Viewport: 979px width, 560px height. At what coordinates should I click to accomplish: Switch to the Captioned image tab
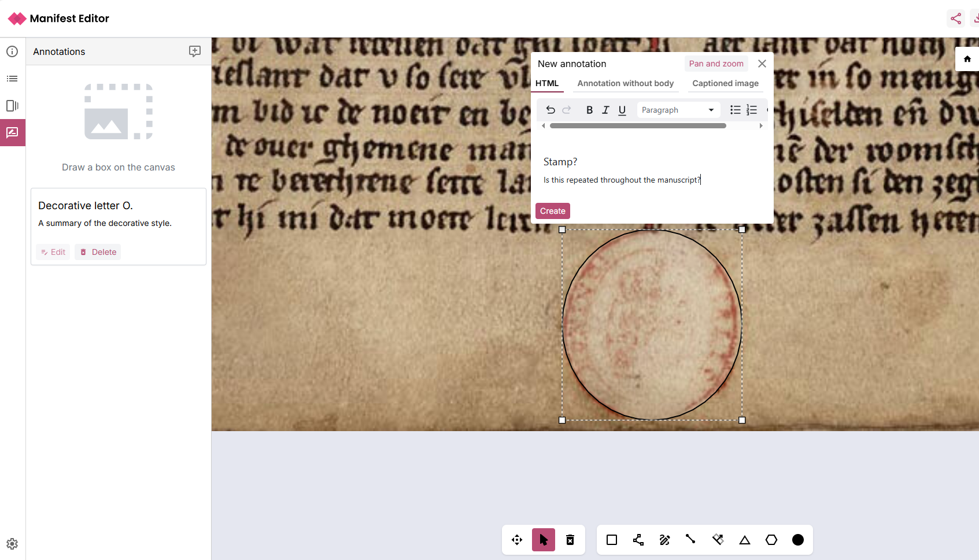pyautogui.click(x=725, y=83)
